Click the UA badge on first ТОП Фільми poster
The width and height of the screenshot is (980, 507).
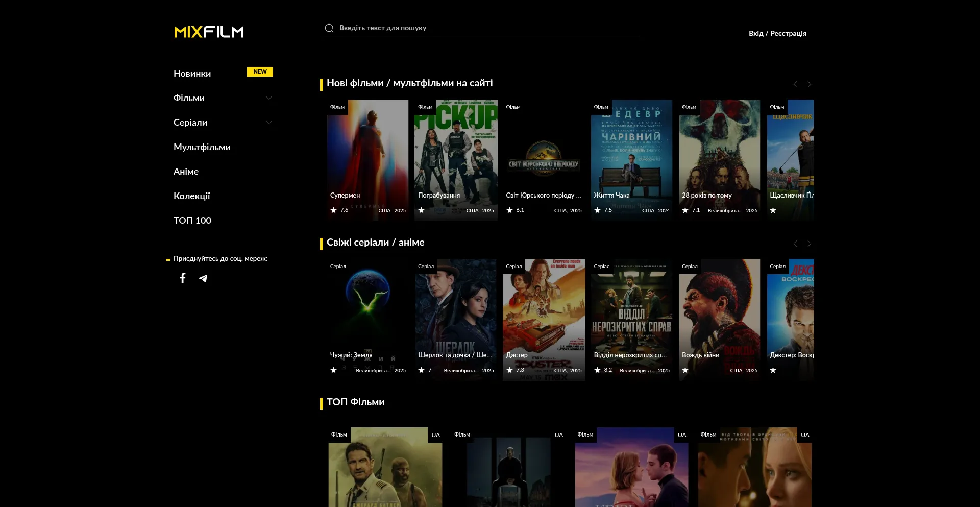point(436,435)
